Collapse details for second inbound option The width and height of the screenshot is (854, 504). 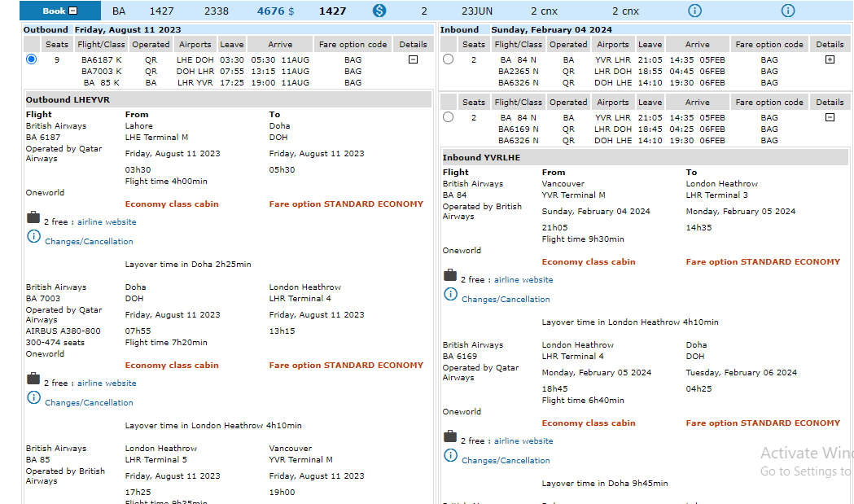830,117
